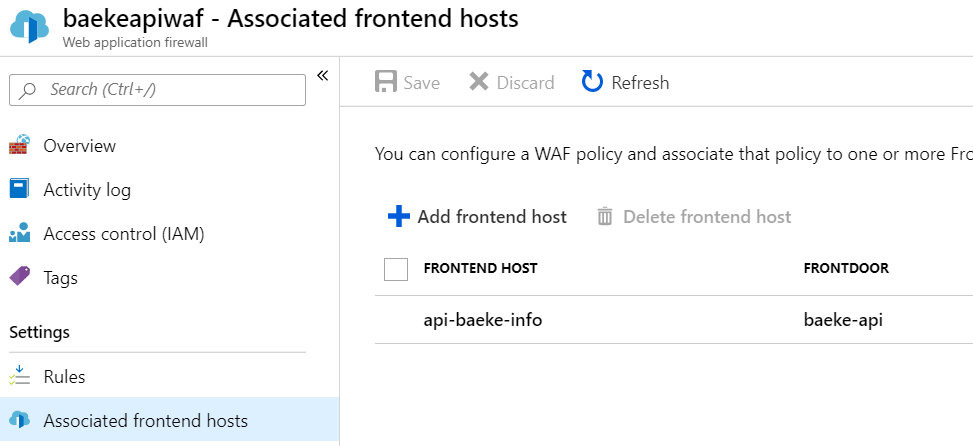Open the Rules settings page
Image resolution: width=973 pixels, height=446 pixels.
[x=64, y=377]
